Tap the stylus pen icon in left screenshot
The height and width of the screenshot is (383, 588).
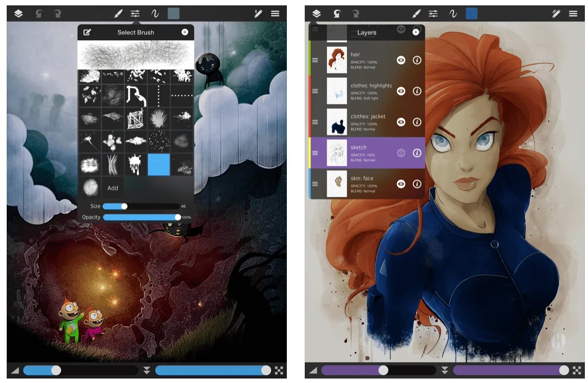pos(258,13)
